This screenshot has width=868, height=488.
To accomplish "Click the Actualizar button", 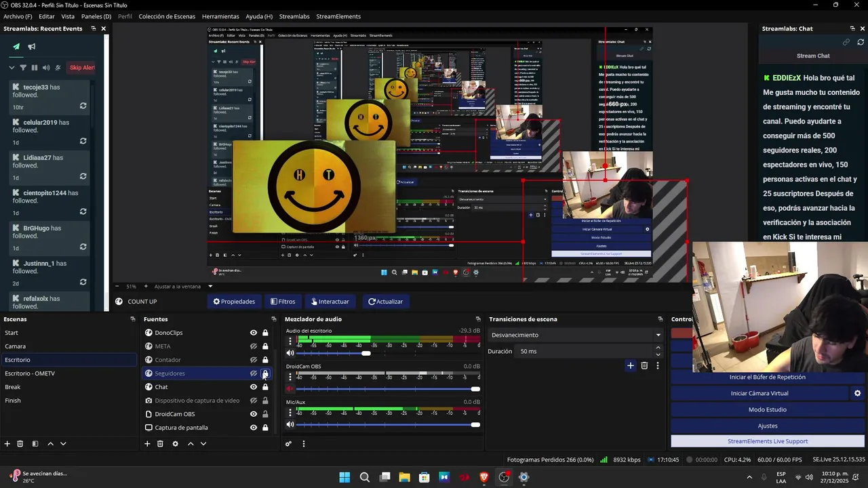I will [x=385, y=302].
